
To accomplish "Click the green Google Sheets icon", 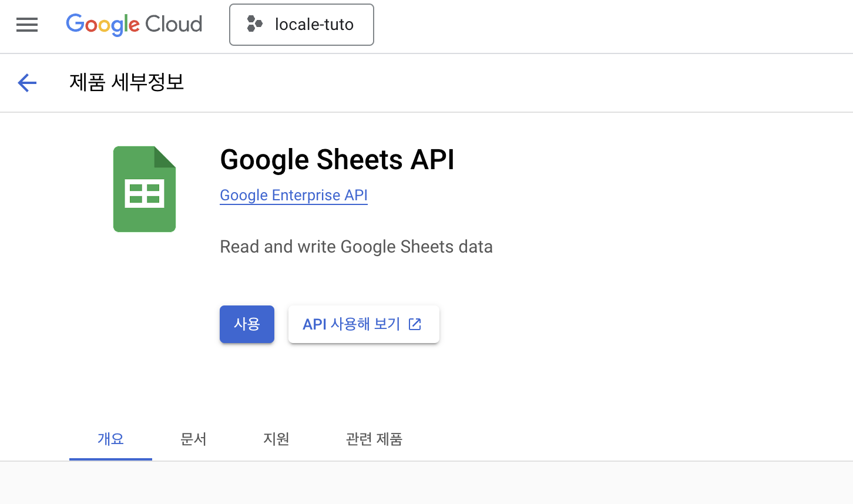I will coord(145,189).
